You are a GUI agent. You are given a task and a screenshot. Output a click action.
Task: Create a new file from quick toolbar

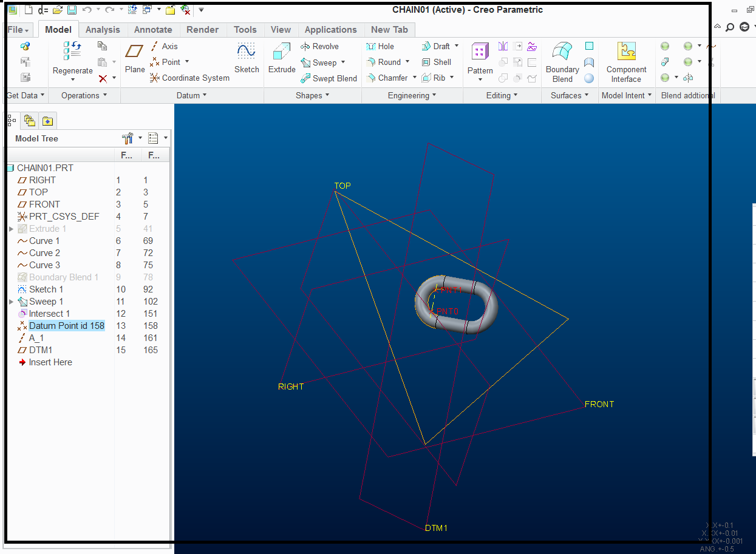(29, 10)
